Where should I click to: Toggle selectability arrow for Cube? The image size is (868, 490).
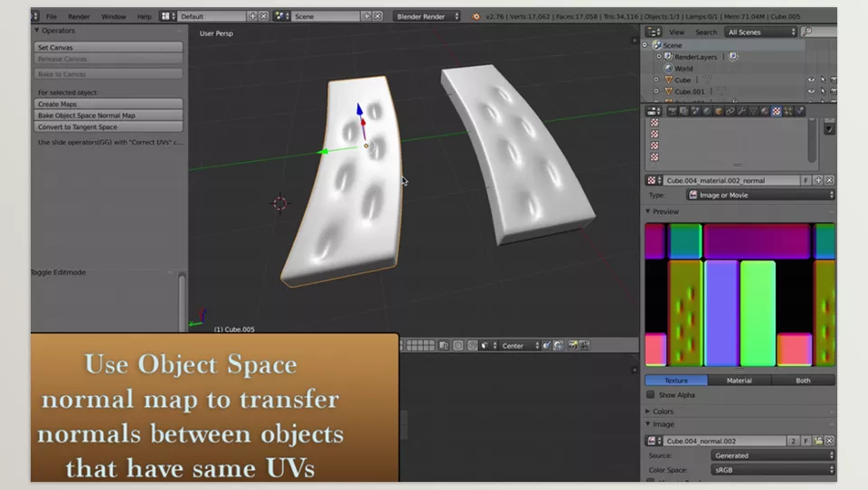pyautogui.click(x=823, y=80)
